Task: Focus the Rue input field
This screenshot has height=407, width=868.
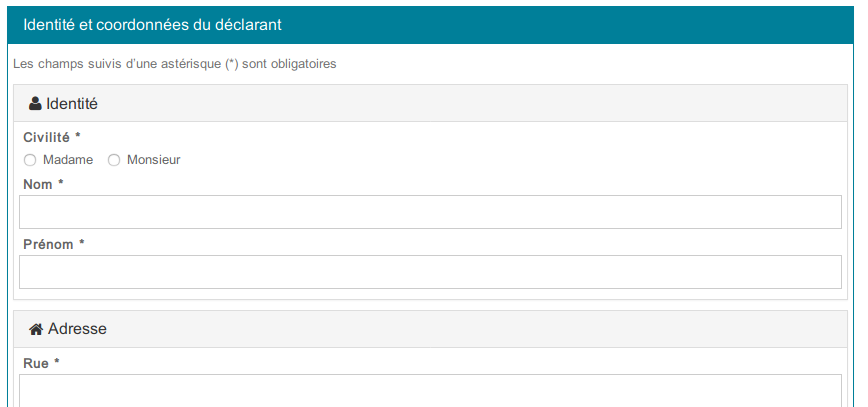Action: 430,390
